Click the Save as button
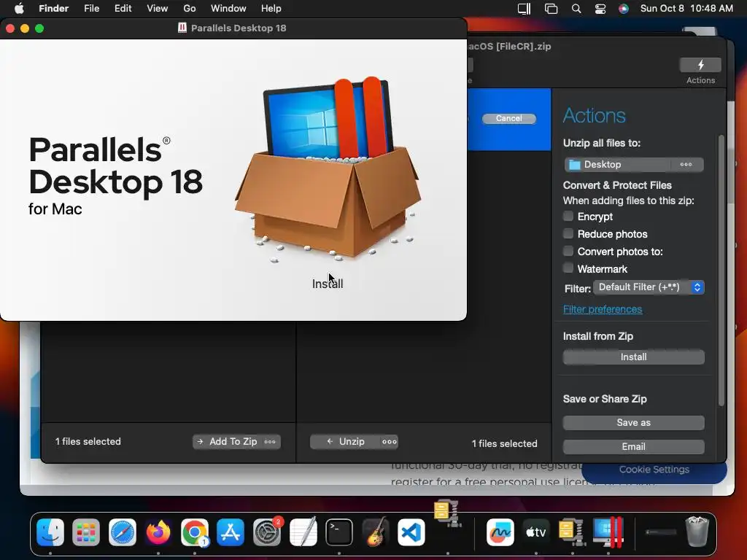The width and height of the screenshot is (747, 560). click(x=634, y=422)
